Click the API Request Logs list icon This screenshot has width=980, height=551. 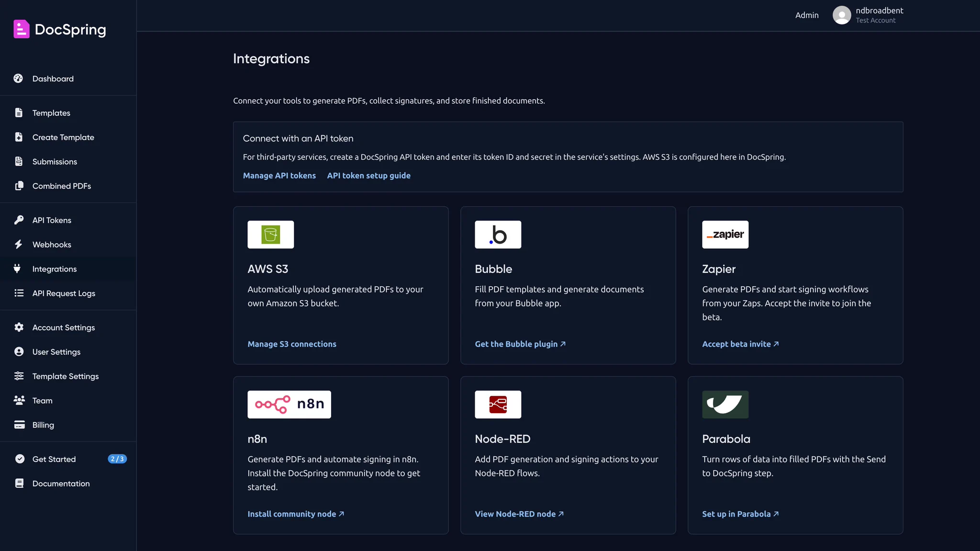(19, 293)
